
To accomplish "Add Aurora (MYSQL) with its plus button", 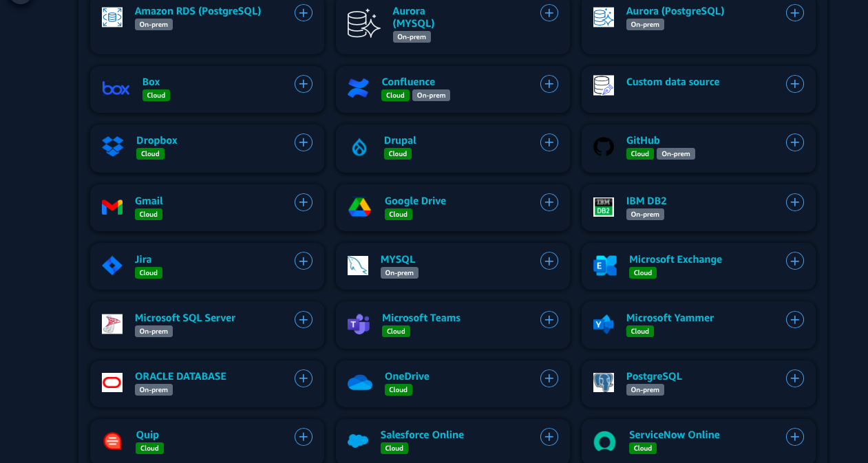I will tap(549, 13).
